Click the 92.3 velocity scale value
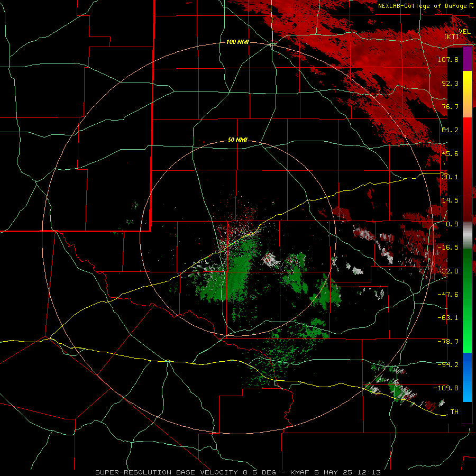 coord(450,83)
